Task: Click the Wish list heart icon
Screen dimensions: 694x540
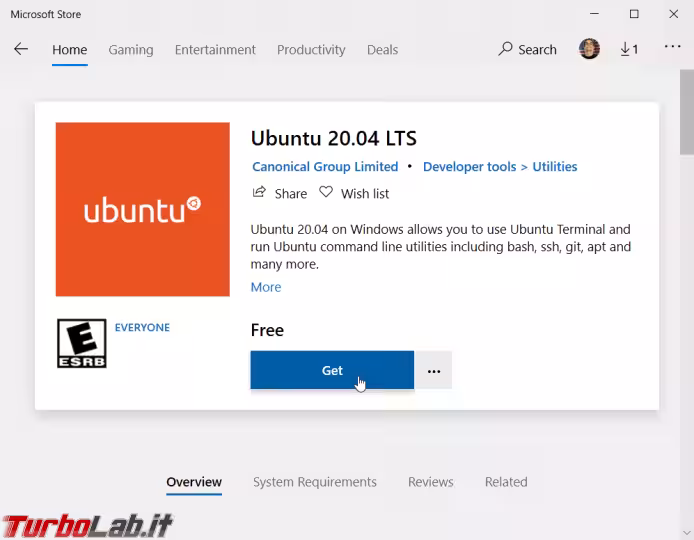Action: click(x=326, y=192)
